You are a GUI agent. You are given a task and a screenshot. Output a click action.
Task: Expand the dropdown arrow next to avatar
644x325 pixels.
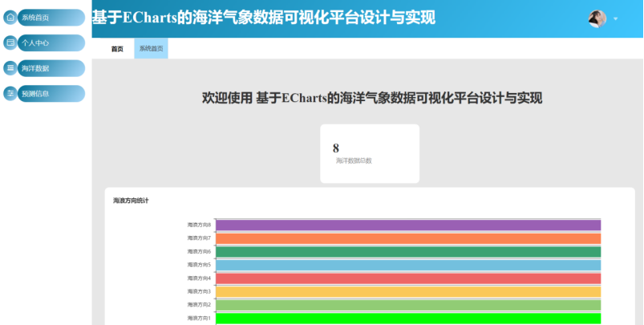click(615, 19)
